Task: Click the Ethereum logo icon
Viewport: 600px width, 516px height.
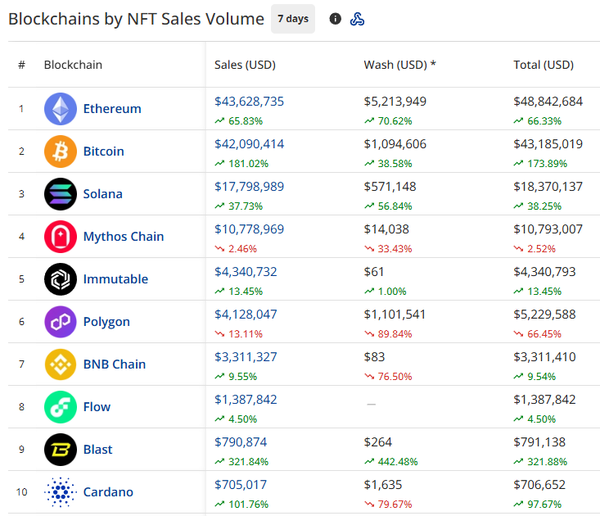Action: pyautogui.click(x=60, y=109)
